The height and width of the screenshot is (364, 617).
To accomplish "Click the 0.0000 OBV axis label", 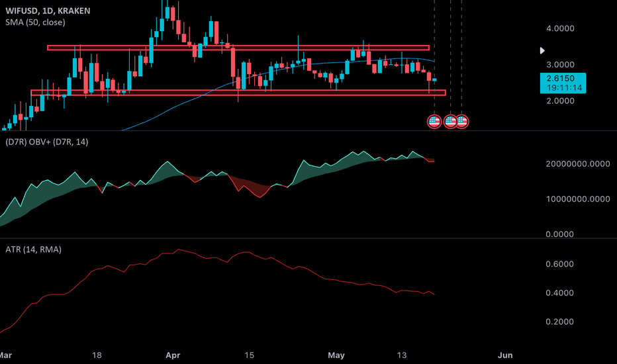I will click(x=559, y=234).
